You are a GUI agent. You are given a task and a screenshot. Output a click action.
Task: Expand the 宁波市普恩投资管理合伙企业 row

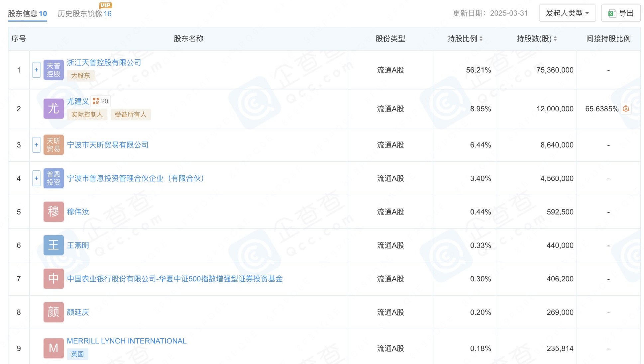pyautogui.click(x=36, y=178)
